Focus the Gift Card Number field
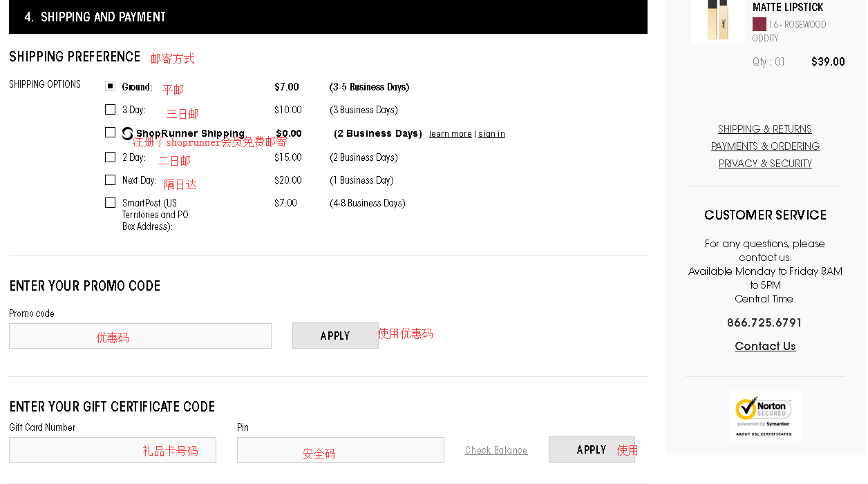This screenshot has height=484, width=868. pyautogui.click(x=112, y=450)
